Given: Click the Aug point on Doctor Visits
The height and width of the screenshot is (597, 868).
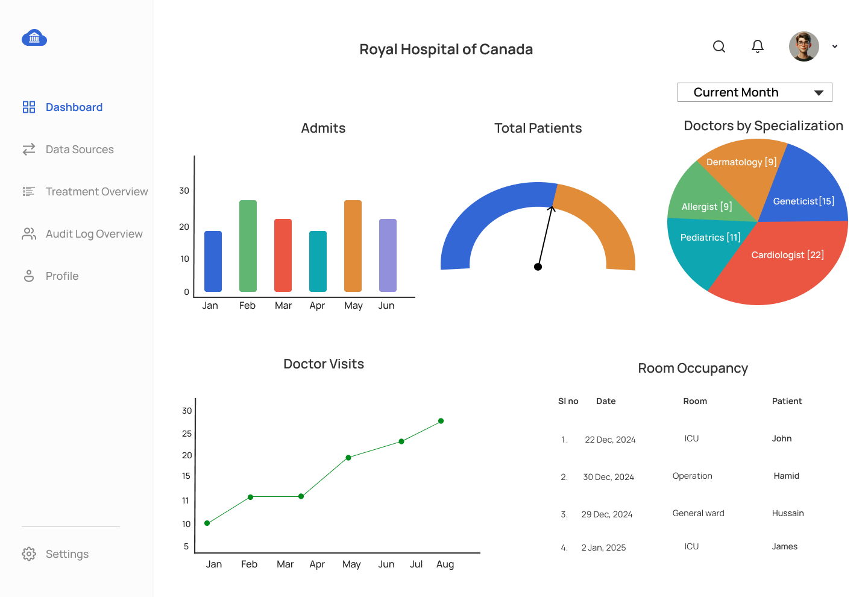Looking at the screenshot, I should tap(441, 421).
